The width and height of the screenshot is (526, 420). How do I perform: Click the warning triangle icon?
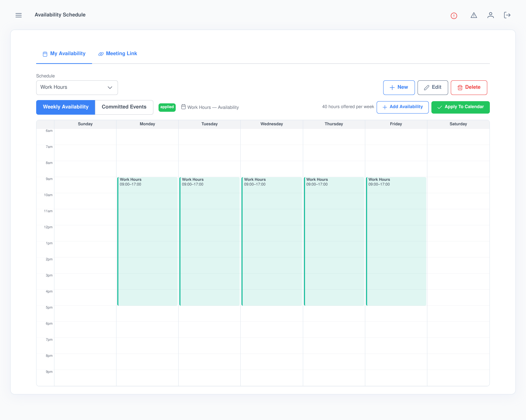[474, 15]
